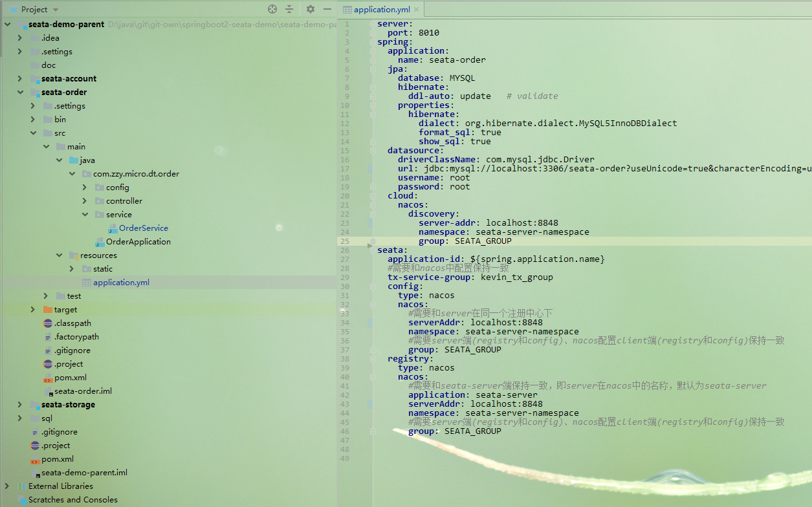This screenshot has width=812, height=507.
Task: Click 'driverClassName: com.mysql.jdbc.Driver' line
Action: (496, 160)
